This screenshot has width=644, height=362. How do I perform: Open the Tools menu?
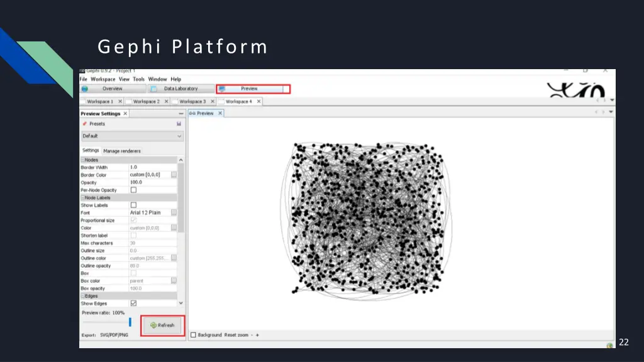click(139, 79)
